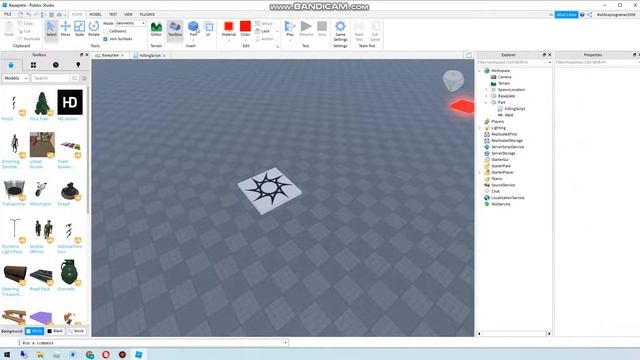
Task: Select the Pine Tree model thumbnail
Action: (41, 103)
